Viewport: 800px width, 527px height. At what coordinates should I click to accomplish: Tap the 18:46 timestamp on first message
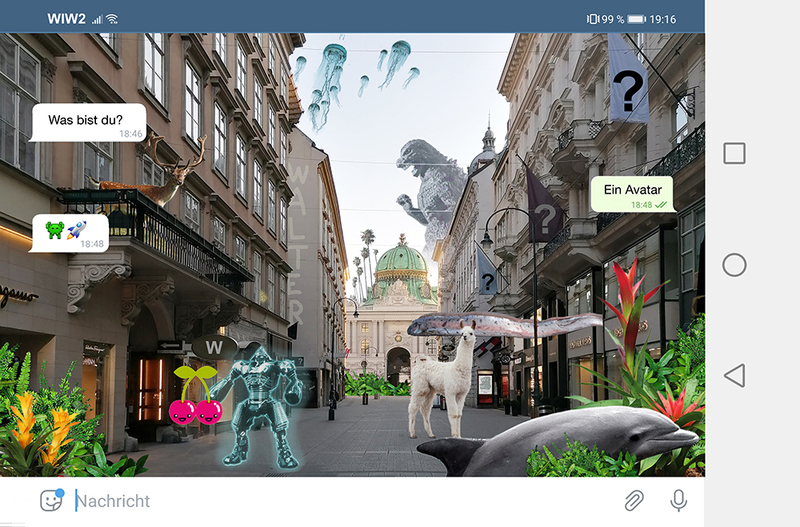click(x=131, y=134)
